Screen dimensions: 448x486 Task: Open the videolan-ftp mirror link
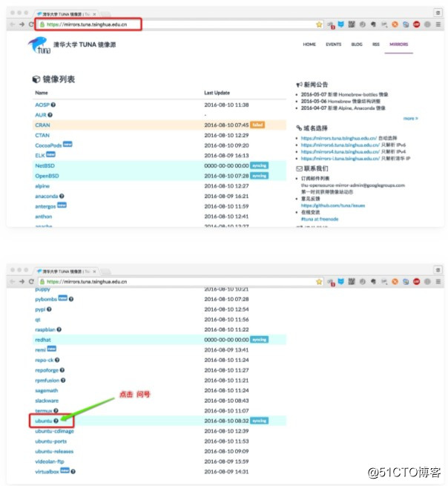50,462
